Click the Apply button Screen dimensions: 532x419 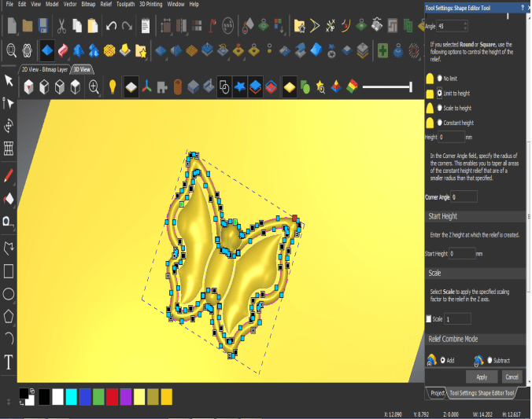482,377
